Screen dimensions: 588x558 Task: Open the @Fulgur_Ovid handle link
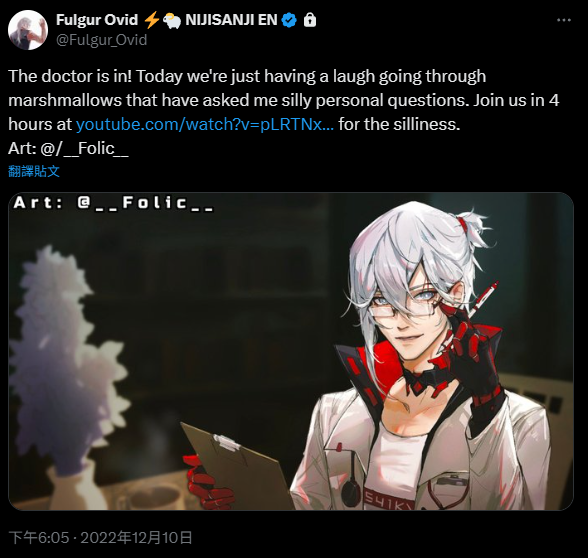101,40
